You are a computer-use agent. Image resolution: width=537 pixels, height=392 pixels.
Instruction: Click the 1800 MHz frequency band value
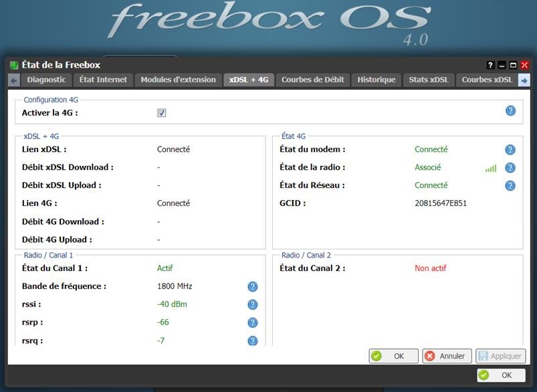175,286
